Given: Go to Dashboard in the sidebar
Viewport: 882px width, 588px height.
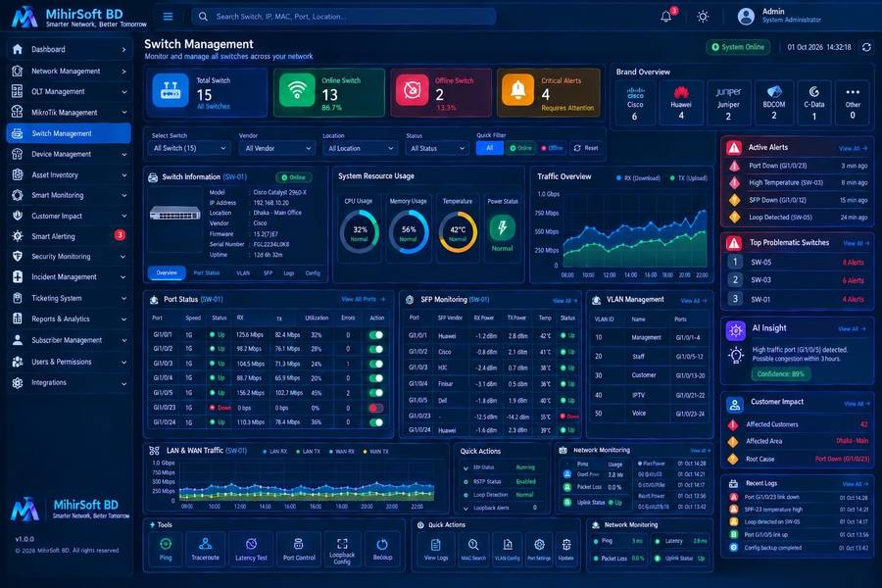Looking at the screenshot, I should 69,50.
